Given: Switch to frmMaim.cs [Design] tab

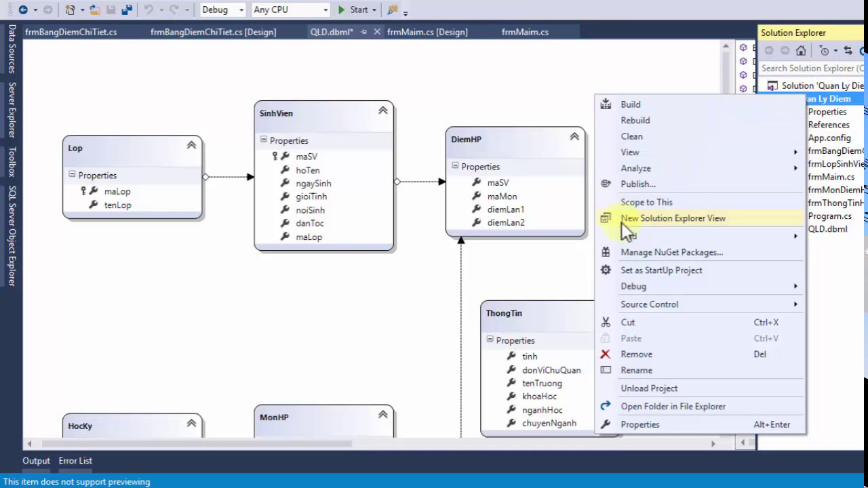Looking at the screenshot, I should coord(427,32).
